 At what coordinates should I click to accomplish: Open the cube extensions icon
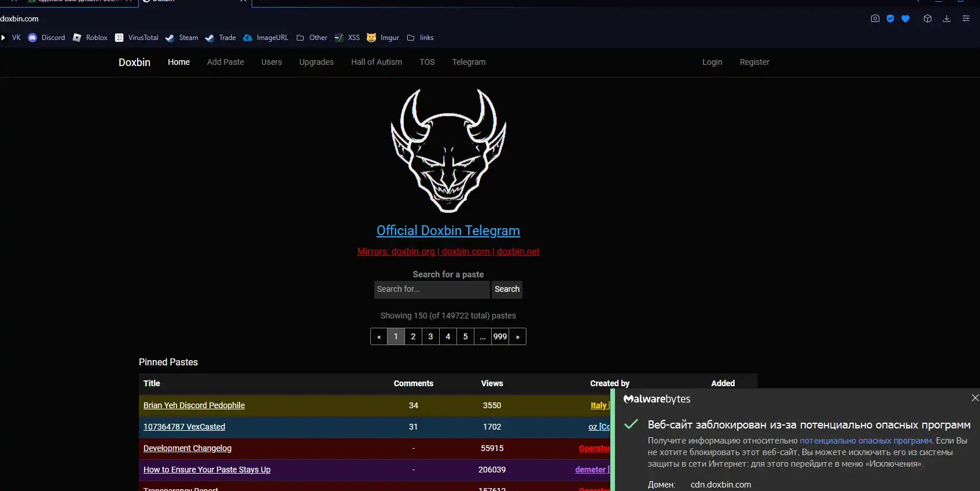(x=927, y=19)
